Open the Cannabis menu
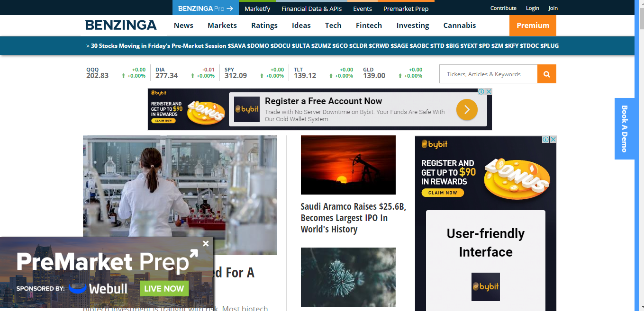 [459, 25]
